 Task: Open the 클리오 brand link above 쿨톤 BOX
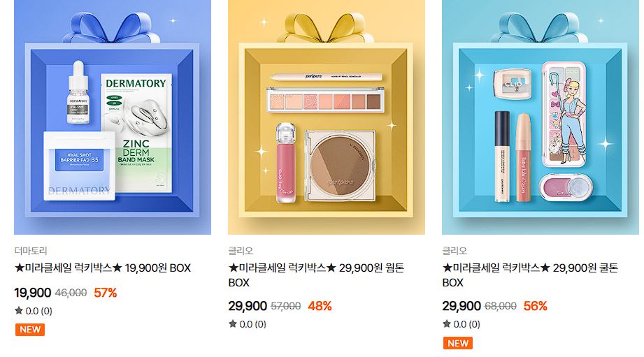tap(455, 250)
